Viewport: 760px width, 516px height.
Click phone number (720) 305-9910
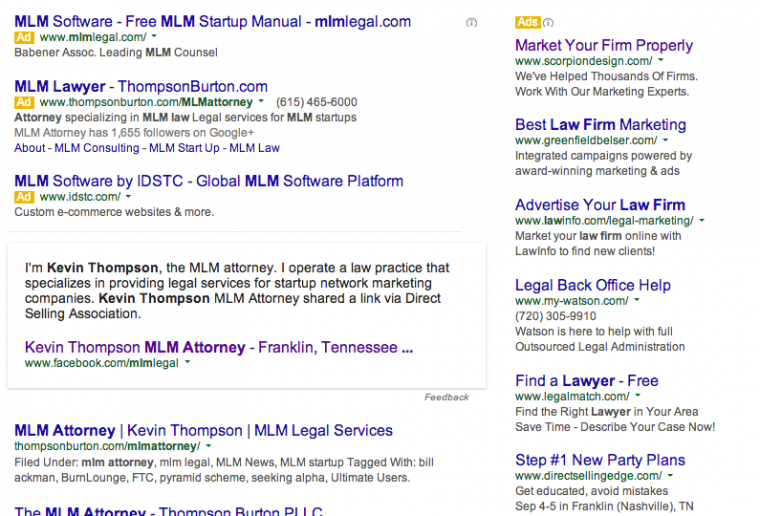point(555,316)
